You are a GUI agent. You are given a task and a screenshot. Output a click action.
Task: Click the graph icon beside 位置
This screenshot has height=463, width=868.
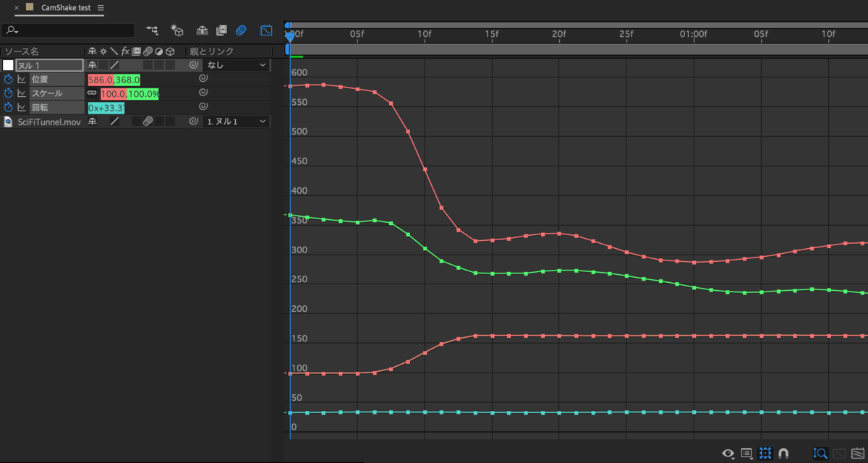22,79
